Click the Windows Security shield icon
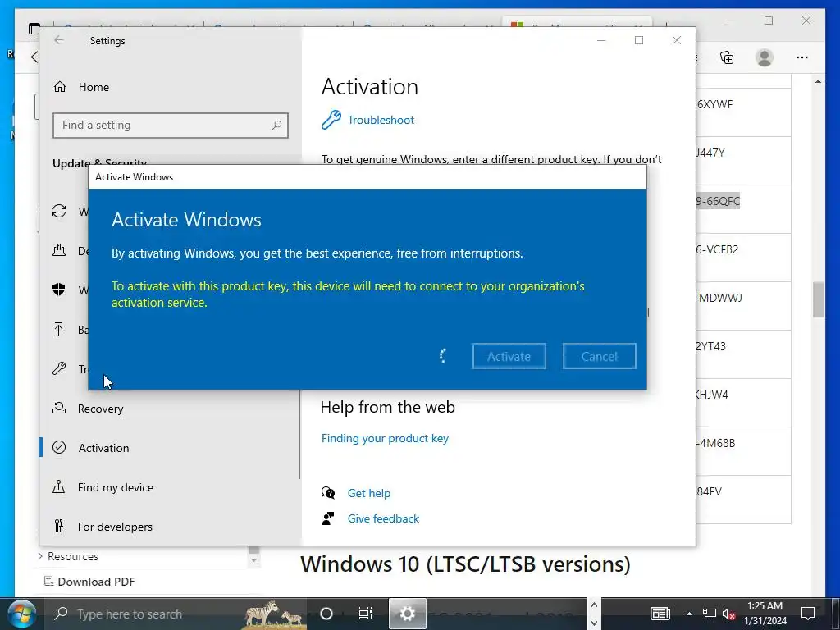The image size is (840, 630). (59, 290)
